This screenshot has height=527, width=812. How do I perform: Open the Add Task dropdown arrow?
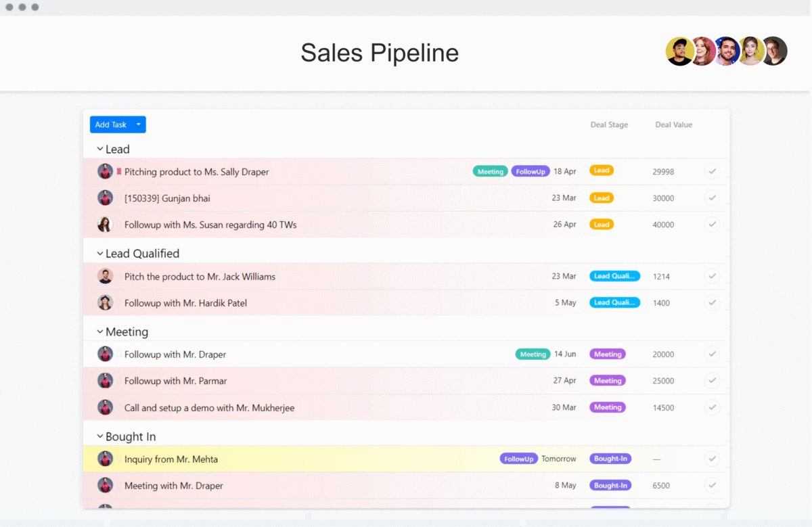(138, 124)
